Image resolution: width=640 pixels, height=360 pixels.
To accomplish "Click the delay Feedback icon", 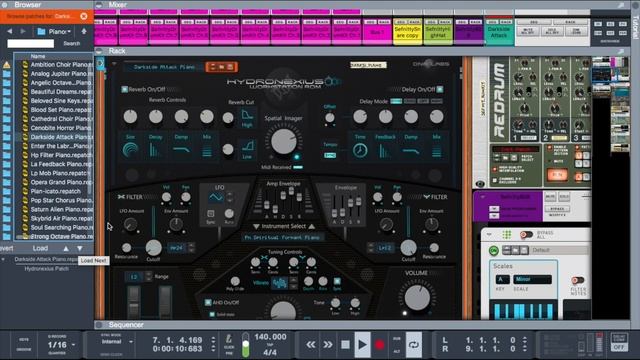I will click(x=385, y=151).
